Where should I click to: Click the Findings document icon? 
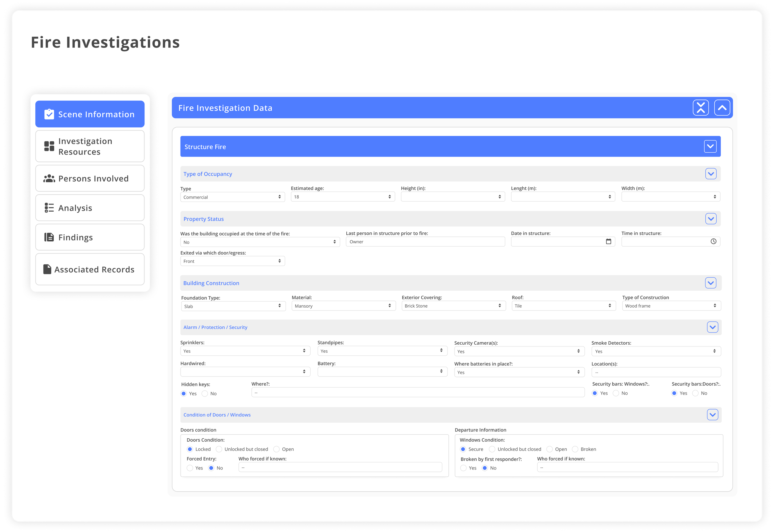click(x=49, y=237)
